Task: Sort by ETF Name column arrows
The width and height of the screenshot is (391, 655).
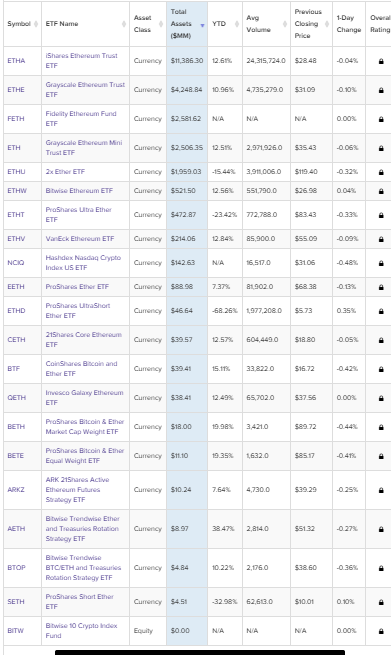Action: click(x=124, y=24)
